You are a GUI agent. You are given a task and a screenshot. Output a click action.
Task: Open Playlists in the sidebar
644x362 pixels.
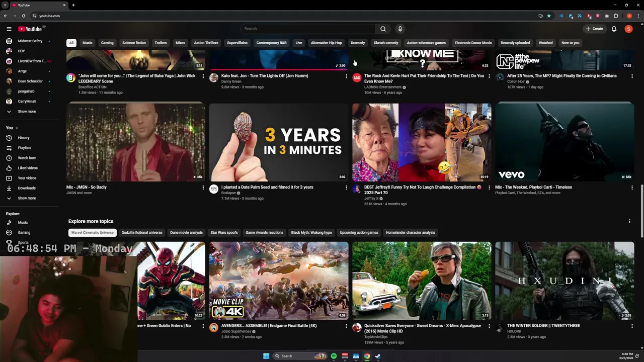pos(25,148)
